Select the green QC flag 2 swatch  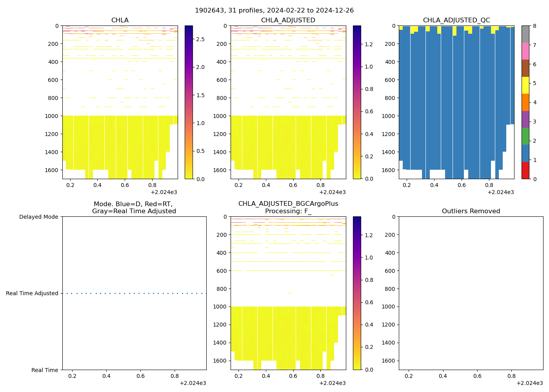point(525,136)
